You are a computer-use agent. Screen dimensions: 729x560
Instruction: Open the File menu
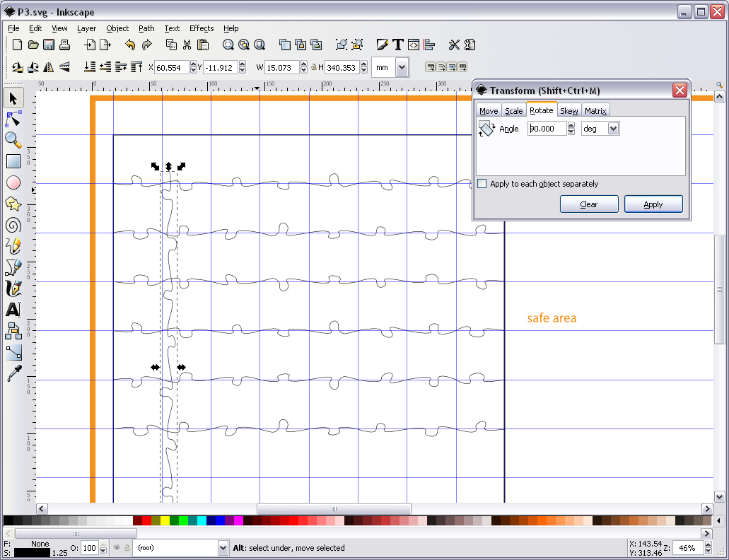tap(13, 28)
